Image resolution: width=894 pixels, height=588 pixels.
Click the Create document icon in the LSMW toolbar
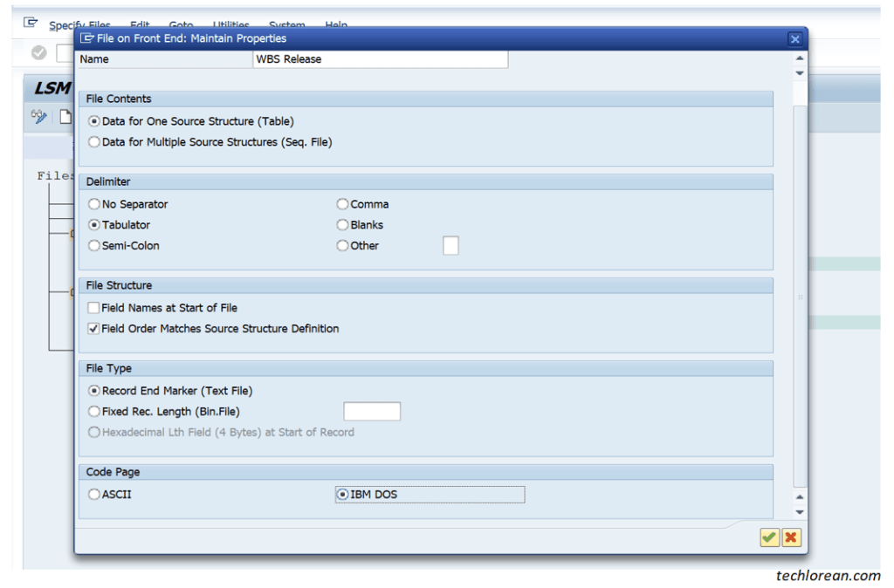[x=65, y=116]
